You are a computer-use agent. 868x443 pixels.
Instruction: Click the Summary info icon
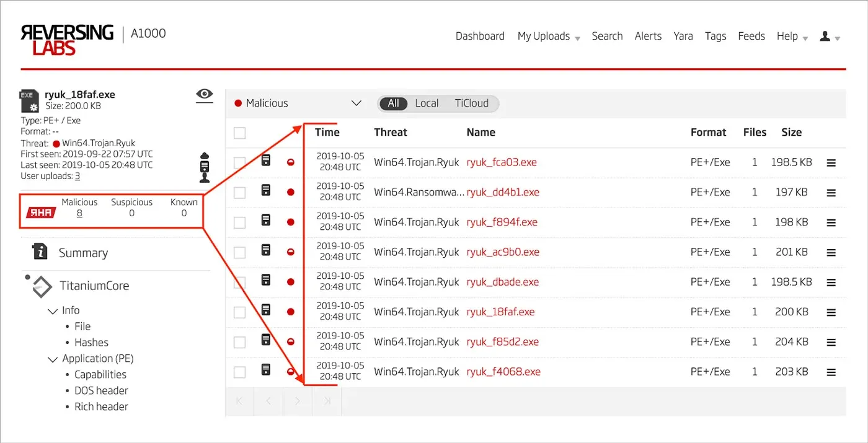pyautogui.click(x=40, y=252)
